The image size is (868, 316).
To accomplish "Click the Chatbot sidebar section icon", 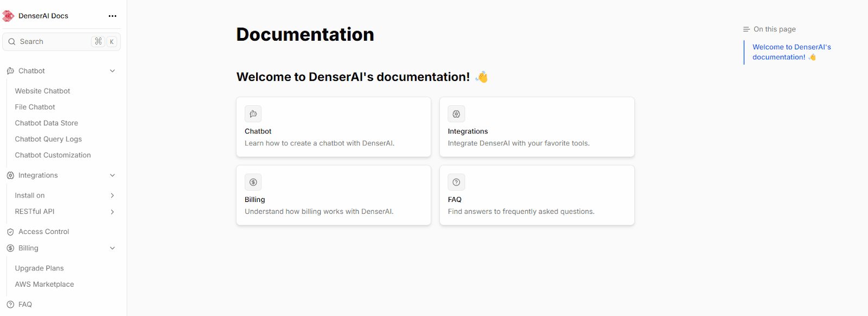I will (10, 71).
